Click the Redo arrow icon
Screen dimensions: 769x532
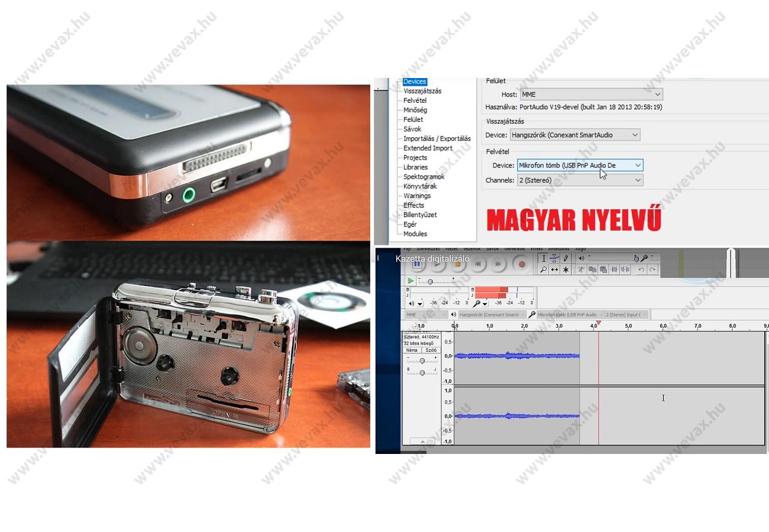(652, 270)
